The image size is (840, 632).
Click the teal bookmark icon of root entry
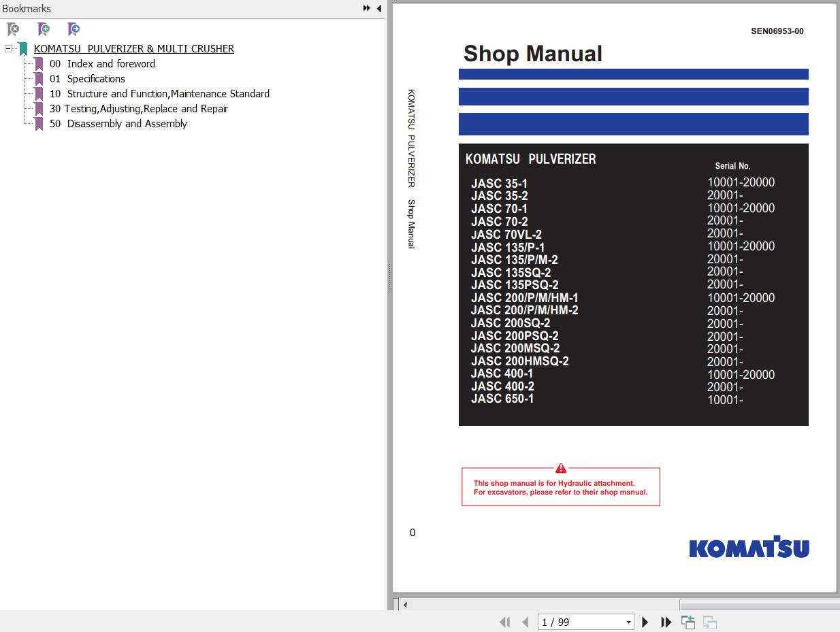[x=23, y=49]
